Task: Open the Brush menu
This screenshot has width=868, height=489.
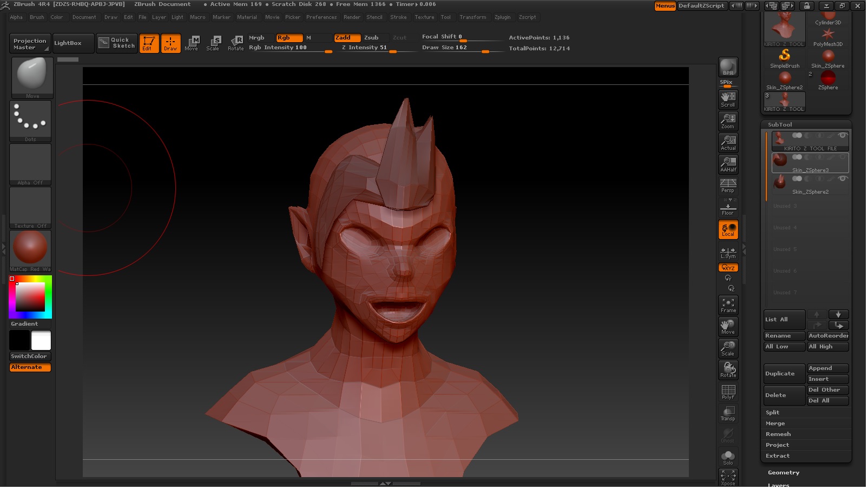Action: 37,17
